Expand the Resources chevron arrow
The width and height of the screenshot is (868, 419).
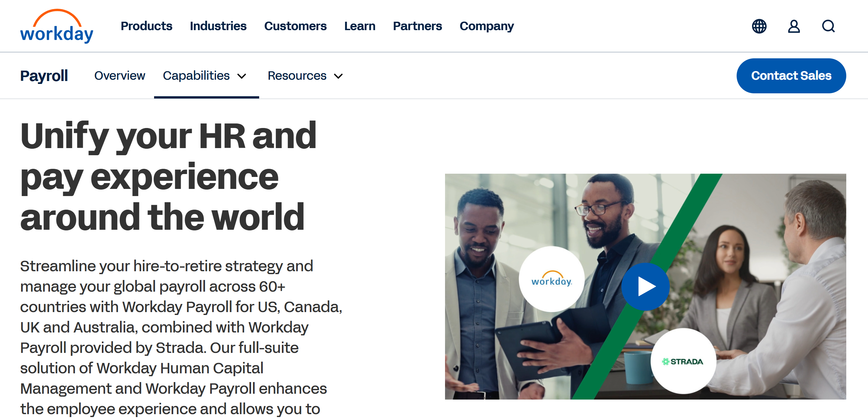[338, 76]
